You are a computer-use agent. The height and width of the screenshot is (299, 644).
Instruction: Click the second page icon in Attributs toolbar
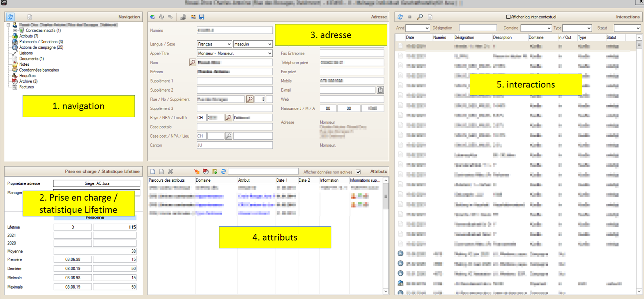point(162,172)
